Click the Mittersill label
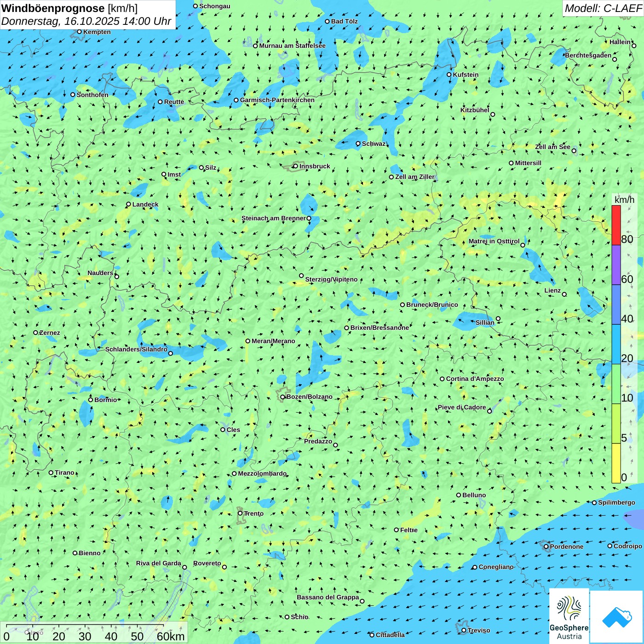 coord(528,163)
